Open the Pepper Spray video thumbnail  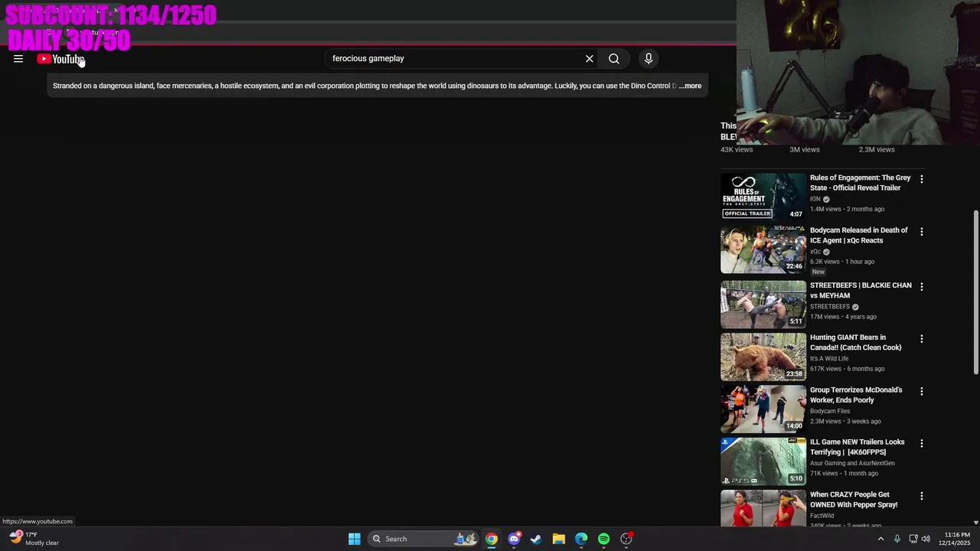pyautogui.click(x=763, y=508)
